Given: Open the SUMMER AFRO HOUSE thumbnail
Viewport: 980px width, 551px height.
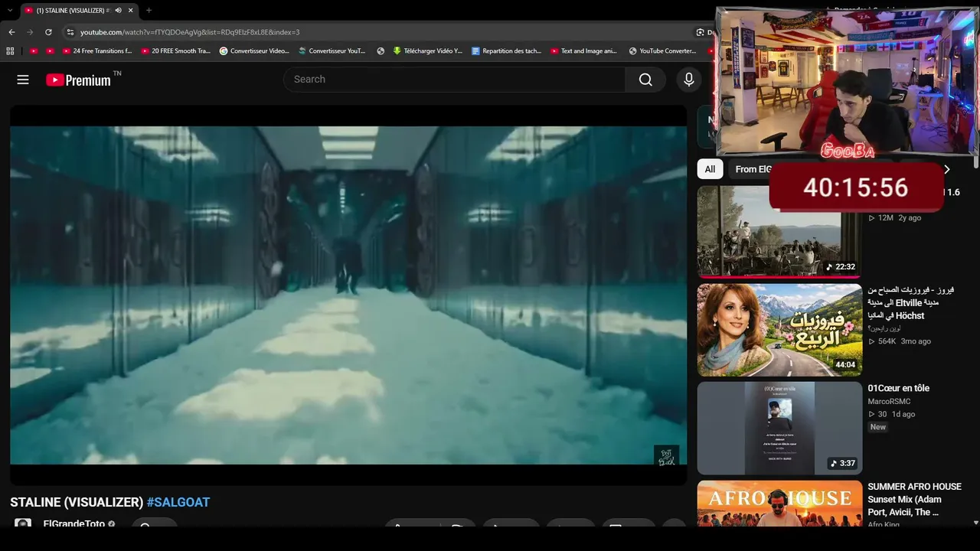Looking at the screenshot, I should click(779, 504).
